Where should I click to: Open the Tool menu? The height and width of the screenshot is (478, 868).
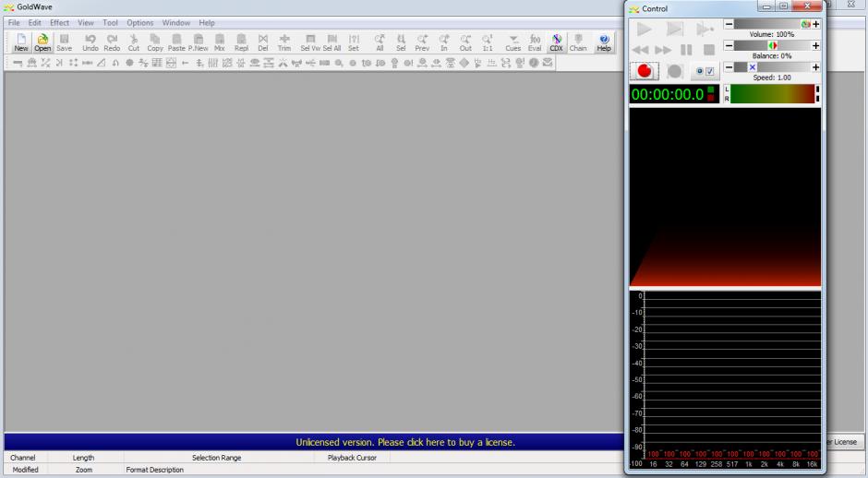tap(110, 23)
